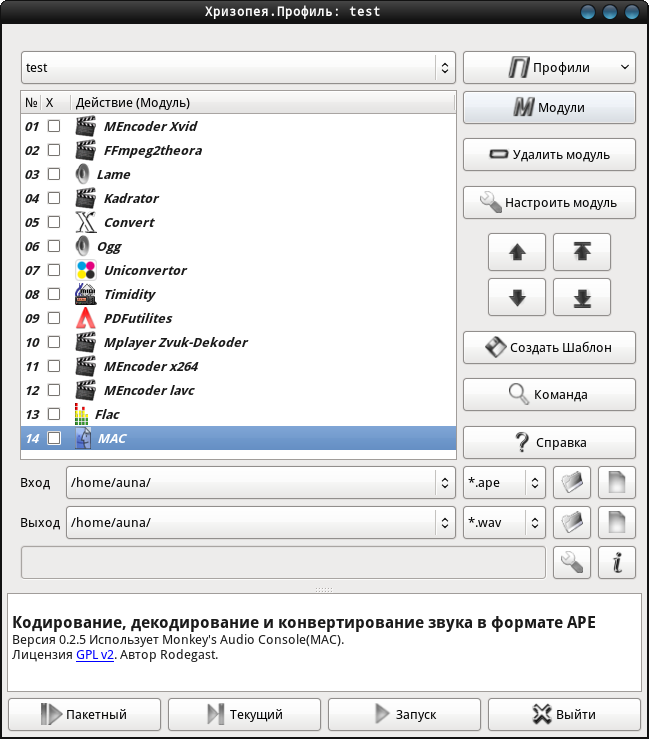Click the wrench icon beside command field
The width and height of the screenshot is (649, 739).
click(572, 562)
